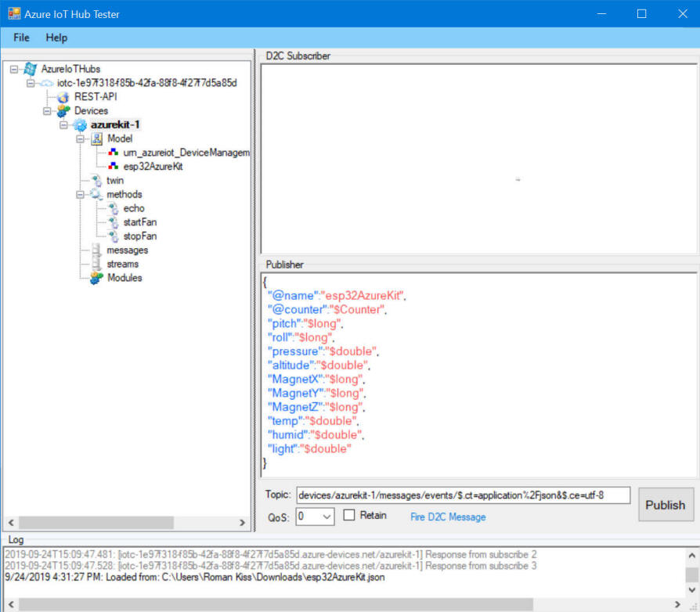Click the "pressure":"$double" line in Publisher

[x=323, y=351]
